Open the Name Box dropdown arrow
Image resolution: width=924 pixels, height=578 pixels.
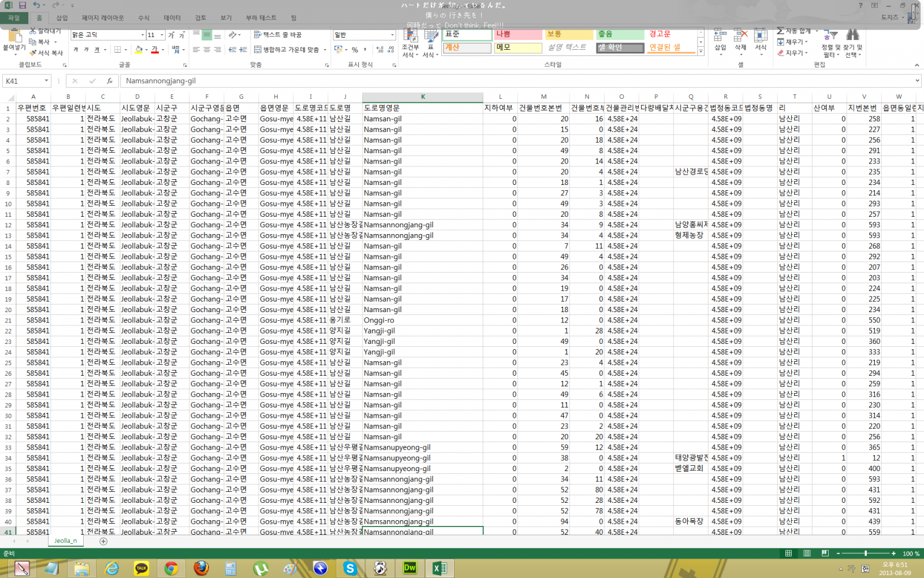click(x=46, y=81)
